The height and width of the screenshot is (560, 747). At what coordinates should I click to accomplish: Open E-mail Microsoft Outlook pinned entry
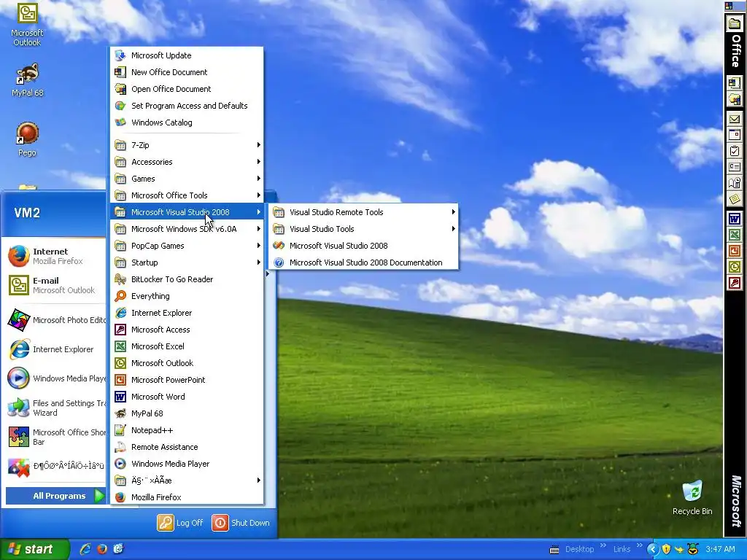click(x=55, y=285)
